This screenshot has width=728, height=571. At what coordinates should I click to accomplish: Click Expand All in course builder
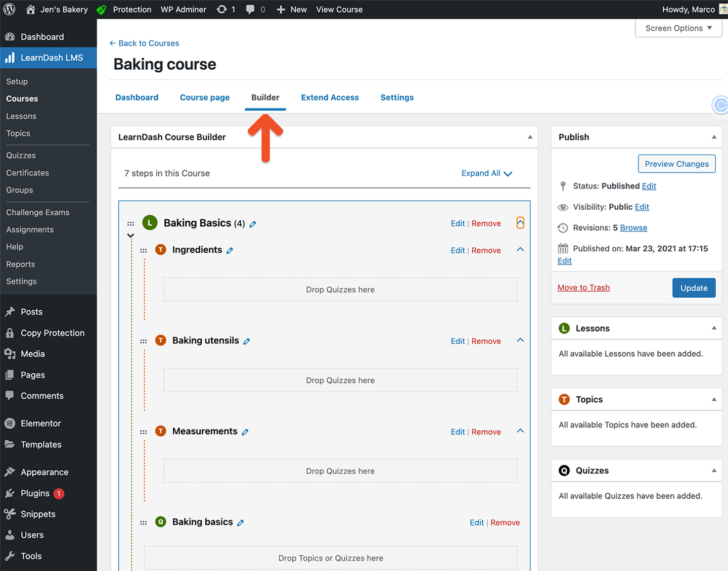click(487, 173)
